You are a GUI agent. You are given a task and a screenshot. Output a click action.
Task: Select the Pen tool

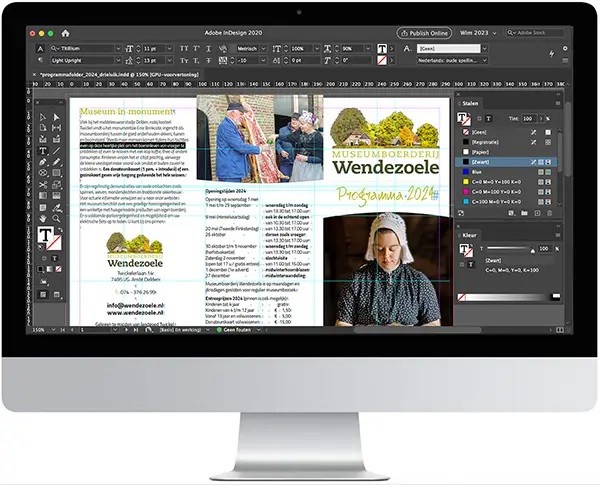(42, 162)
